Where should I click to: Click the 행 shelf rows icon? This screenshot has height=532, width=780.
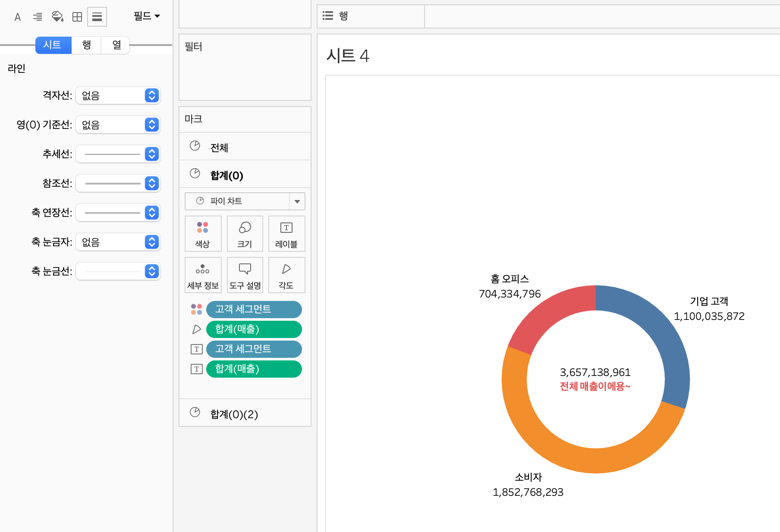coord(328,16)
